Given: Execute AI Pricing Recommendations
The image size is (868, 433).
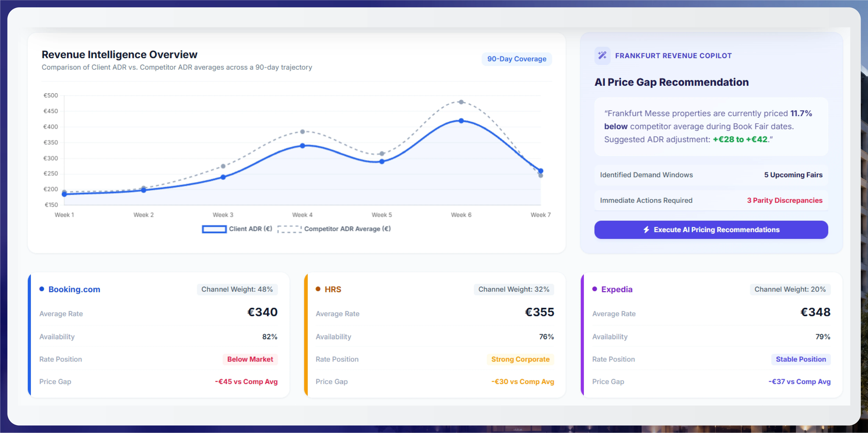Looking at the screenshot, I should [711, 230].
